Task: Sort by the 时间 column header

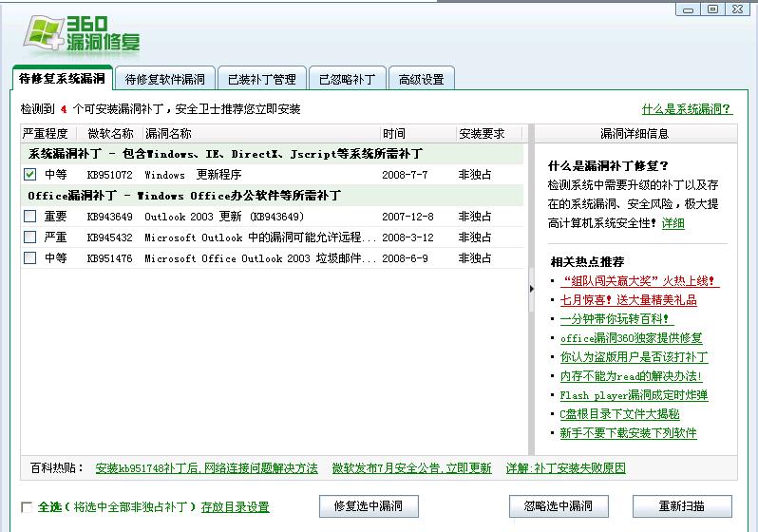Action: 419,134
